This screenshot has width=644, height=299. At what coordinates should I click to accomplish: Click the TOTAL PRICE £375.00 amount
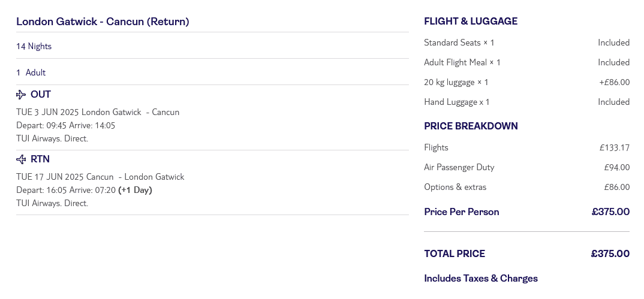(610, 253)
